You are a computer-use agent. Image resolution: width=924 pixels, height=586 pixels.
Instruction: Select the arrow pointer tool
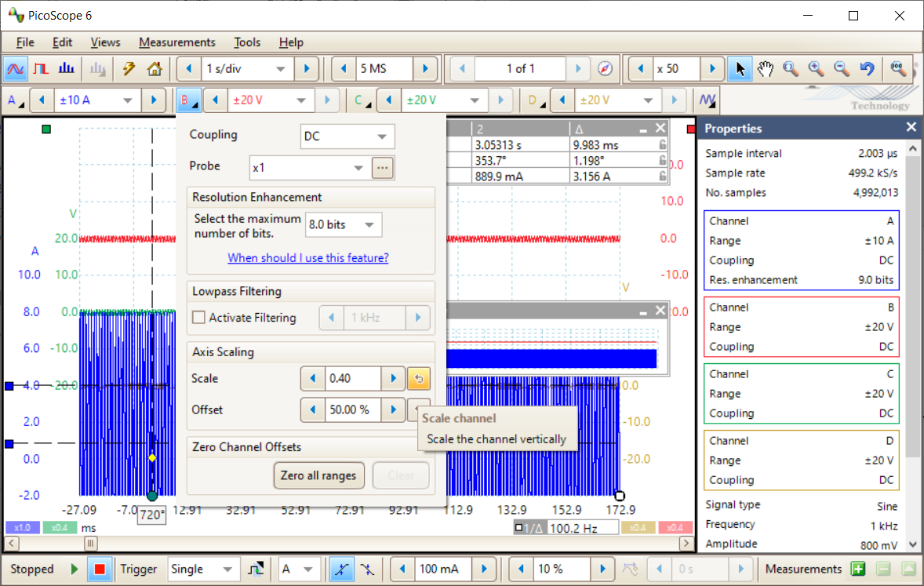coord(740,69)
